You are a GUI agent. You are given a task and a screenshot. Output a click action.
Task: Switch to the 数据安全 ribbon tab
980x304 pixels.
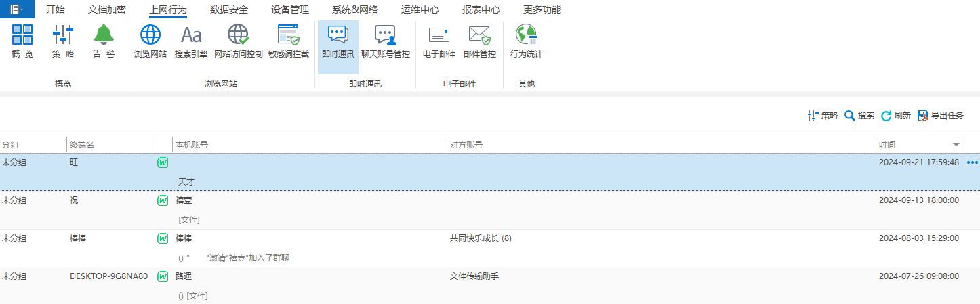[229, 10]
